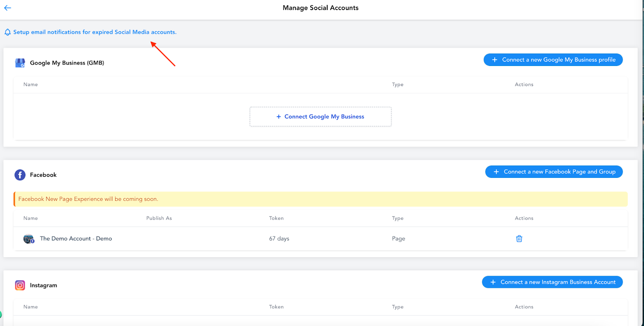
Task: Click the Page type cell in Facebook row
Action: (x=398, y=239)
